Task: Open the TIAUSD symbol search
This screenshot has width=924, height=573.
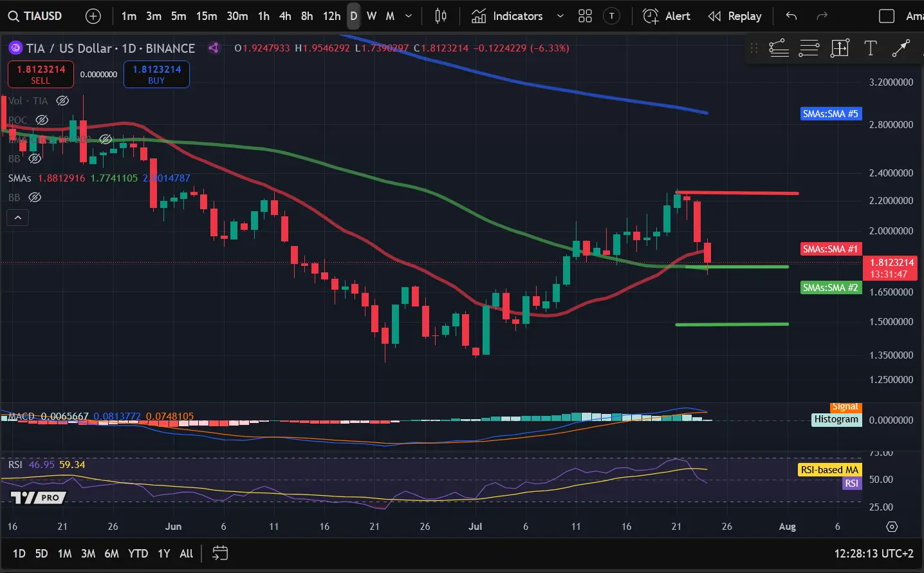Action: pos(35,16)
